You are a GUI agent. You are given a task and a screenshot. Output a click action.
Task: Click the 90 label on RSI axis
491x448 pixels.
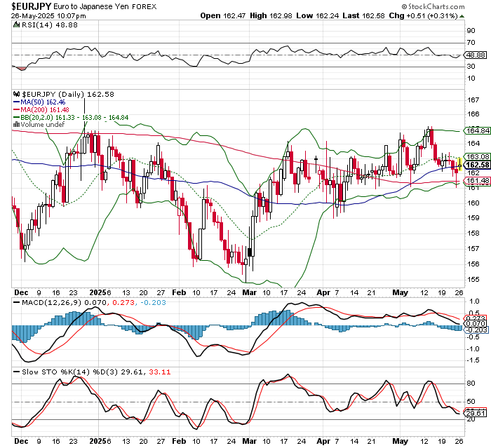(x=471, y=31)
